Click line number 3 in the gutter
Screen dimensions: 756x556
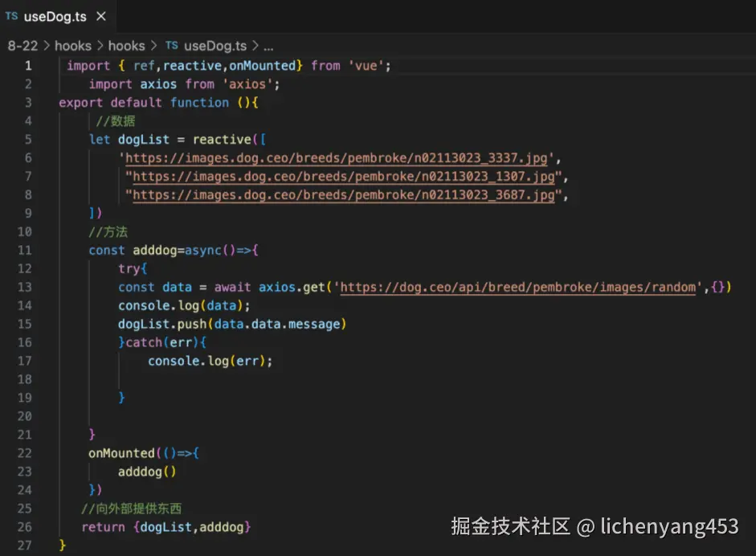tap(28, 103)
